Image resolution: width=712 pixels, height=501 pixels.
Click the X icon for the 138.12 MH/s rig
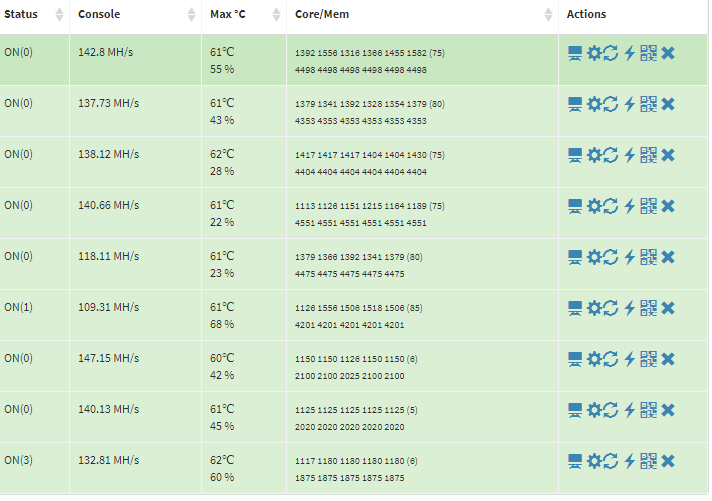(668, 154)
